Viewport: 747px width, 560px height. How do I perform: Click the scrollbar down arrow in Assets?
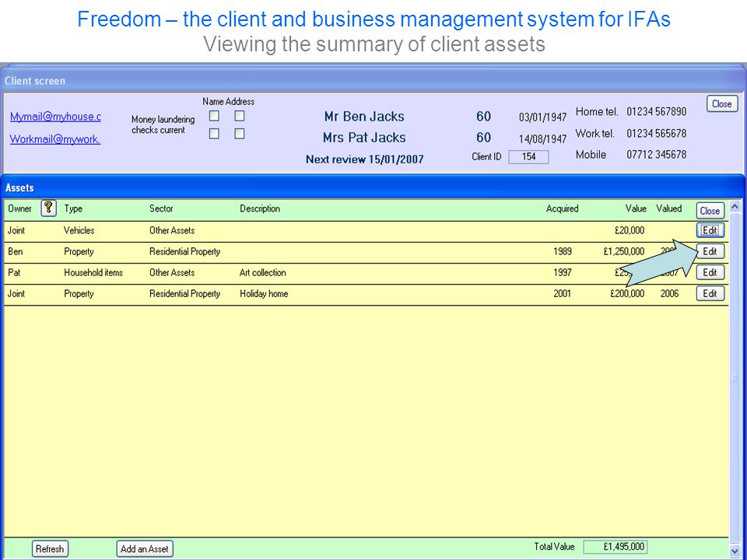[x=734, y=551]
